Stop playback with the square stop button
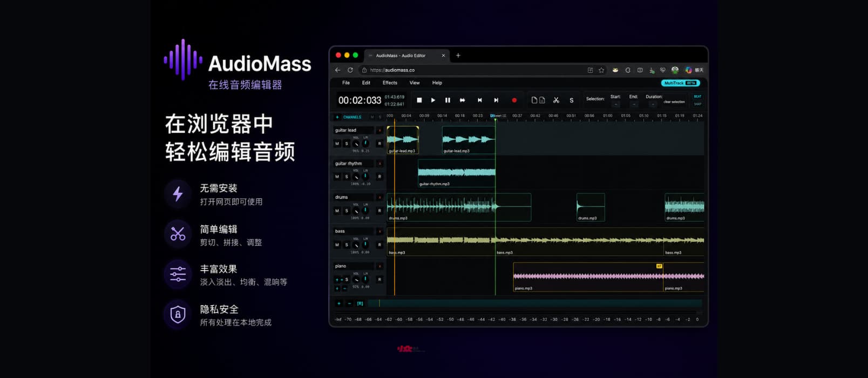 pos(419,100)
